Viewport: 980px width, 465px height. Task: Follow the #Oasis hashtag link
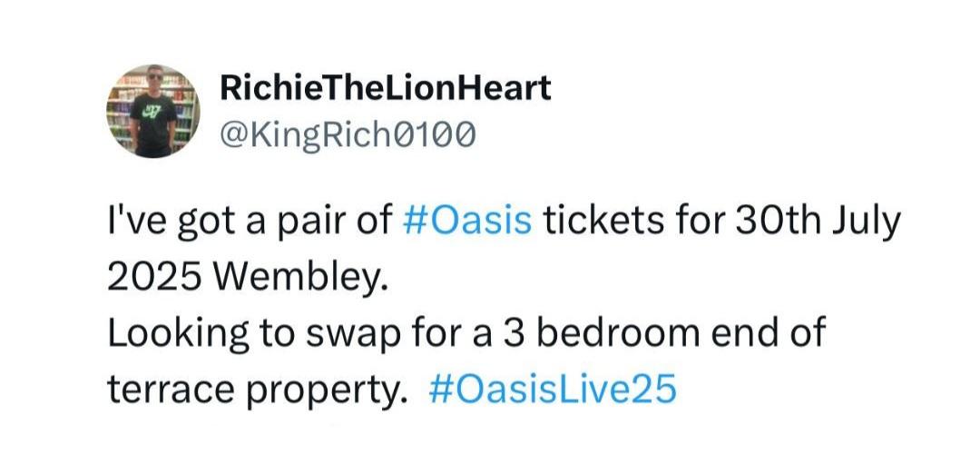[468, 222]
